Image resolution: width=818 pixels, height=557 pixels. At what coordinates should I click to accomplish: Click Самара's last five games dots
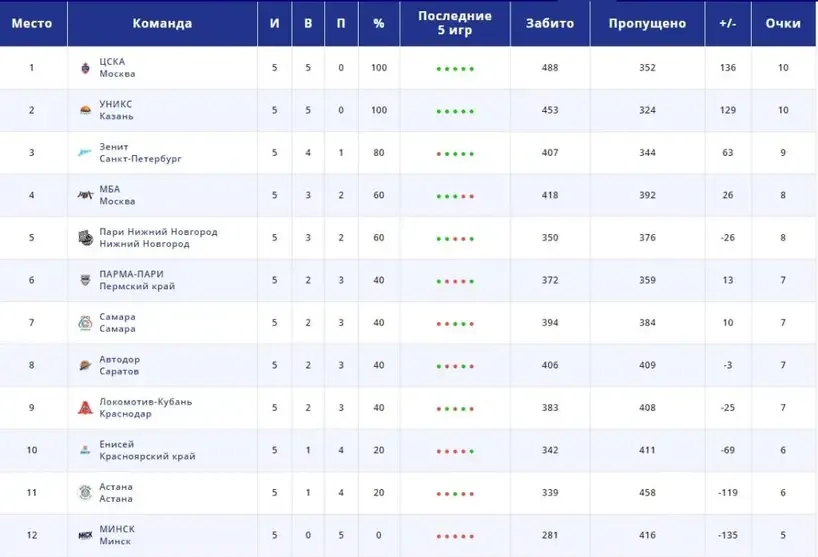pyautogui.click(x=455, y=324)
